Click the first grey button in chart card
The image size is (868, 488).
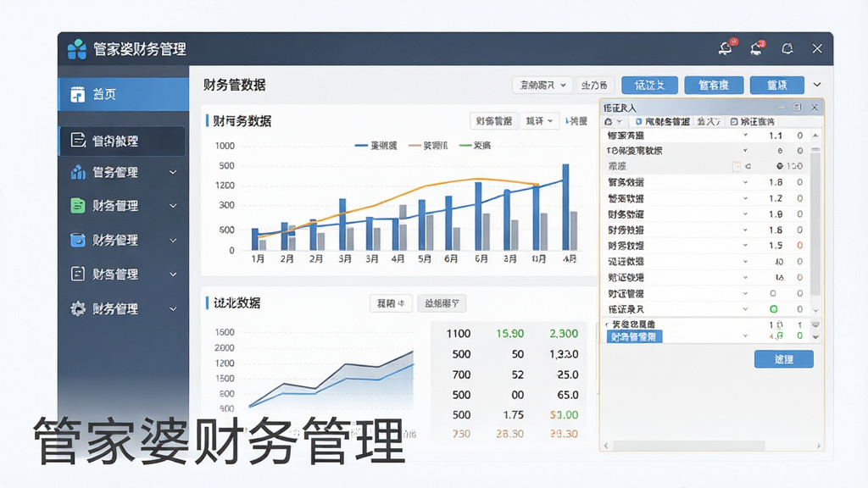click(x=493, y=121)
